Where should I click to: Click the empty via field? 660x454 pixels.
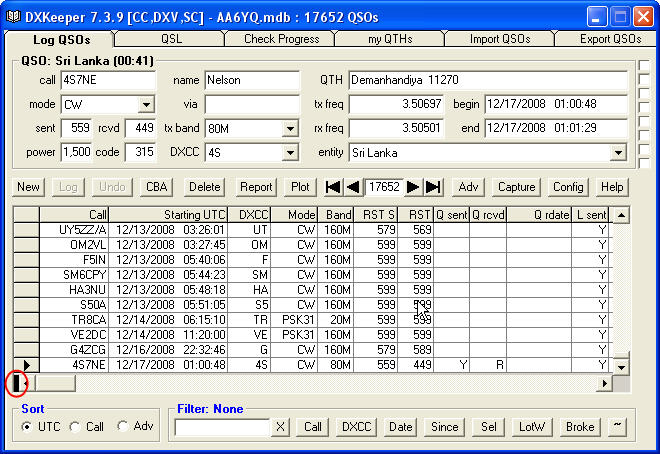(x=252, y=104)
